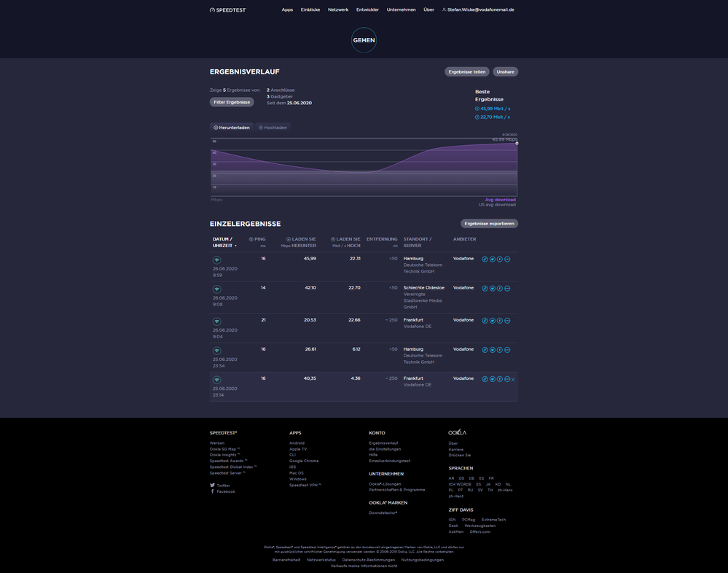More options icon in 23:14 row
The image size is (728, 573).
click(x=507, y=379)
